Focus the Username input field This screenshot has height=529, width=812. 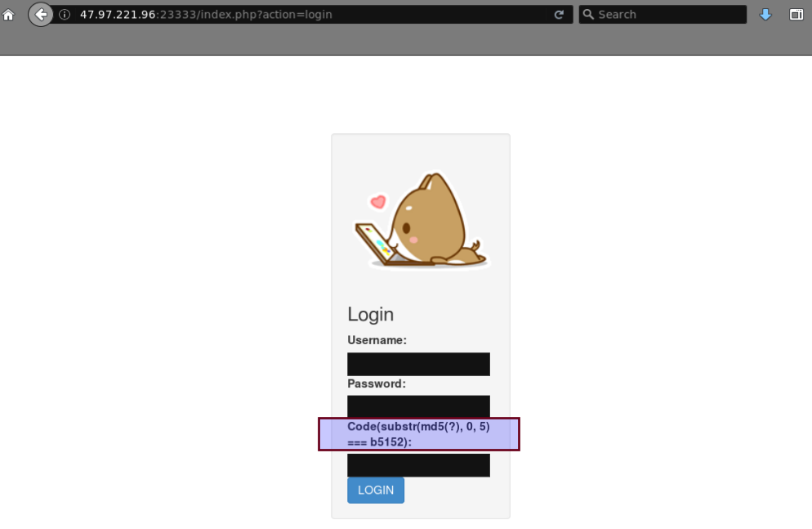click(418, 364)
